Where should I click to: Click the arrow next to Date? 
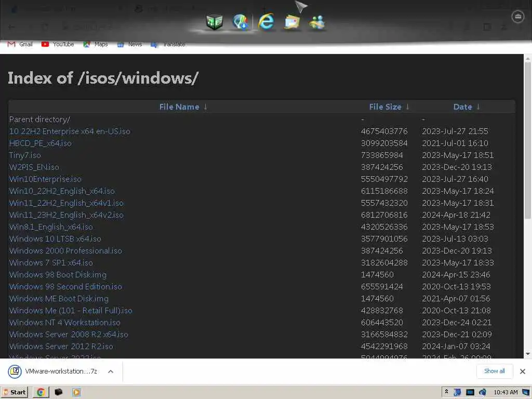click(478, 107)
